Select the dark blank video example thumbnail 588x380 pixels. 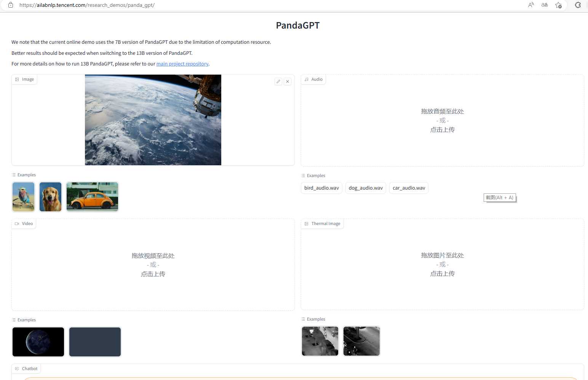click(x=95, y=342)
